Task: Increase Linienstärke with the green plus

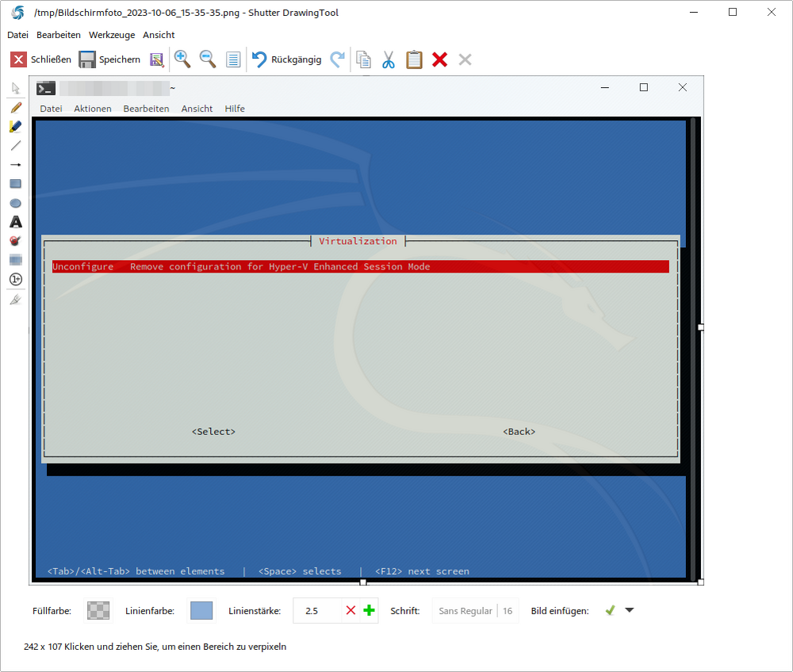Action: point(370,610)
